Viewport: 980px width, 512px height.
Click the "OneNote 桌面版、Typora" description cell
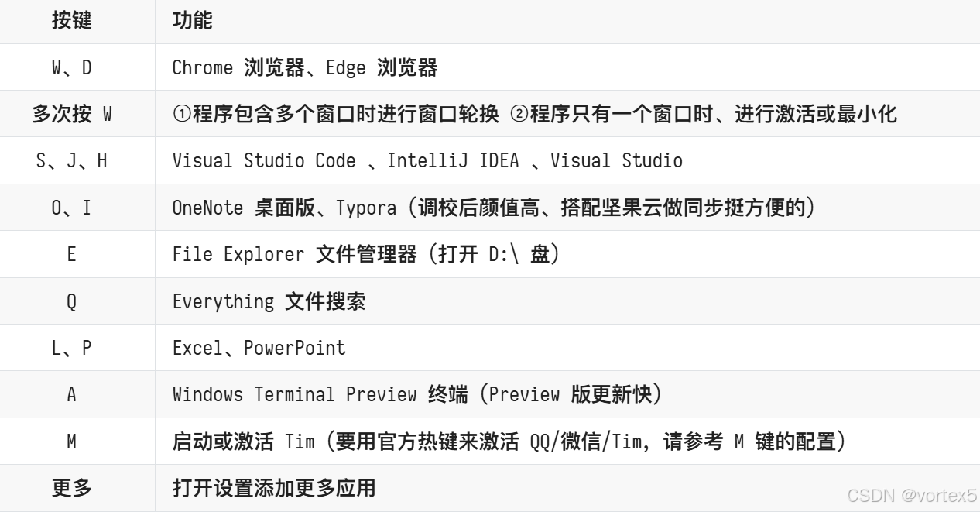pos(567,208)
